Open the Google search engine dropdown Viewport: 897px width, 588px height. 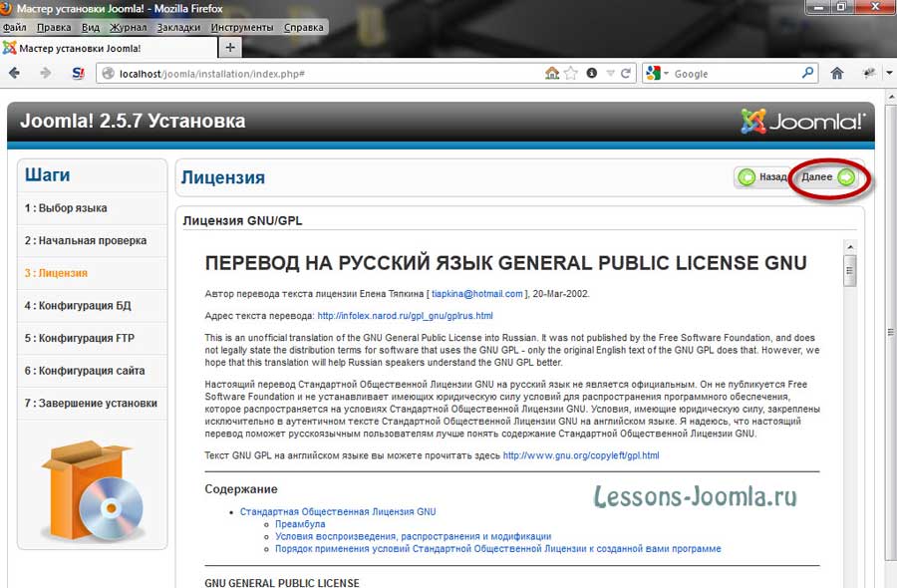click(x=656, y=73)
